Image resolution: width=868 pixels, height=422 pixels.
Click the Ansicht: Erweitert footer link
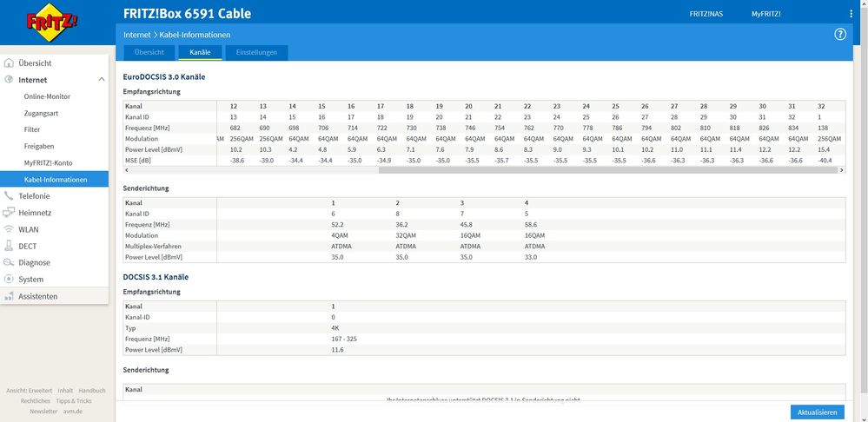point(29,391)
